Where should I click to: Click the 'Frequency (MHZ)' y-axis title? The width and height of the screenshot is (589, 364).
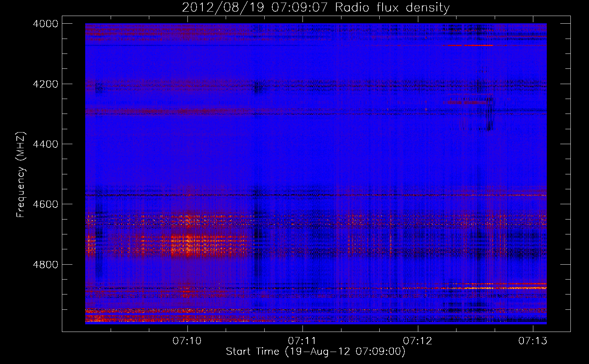tap(21, 175)
